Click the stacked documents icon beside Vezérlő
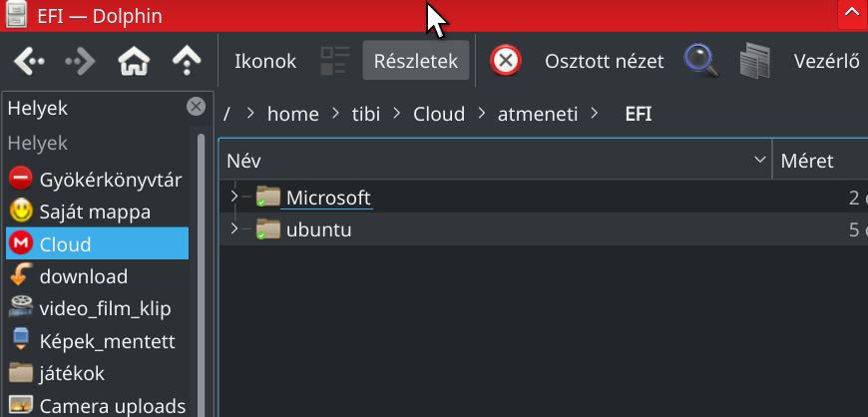Image resolution: width=868 pixels, height=417 pixels. point(755,61)
